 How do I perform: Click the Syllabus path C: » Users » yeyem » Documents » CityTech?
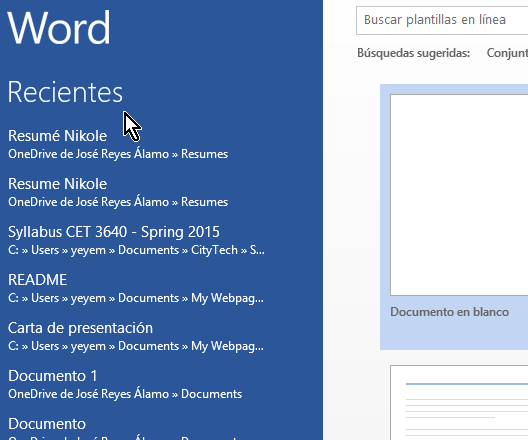click(136, 250)
